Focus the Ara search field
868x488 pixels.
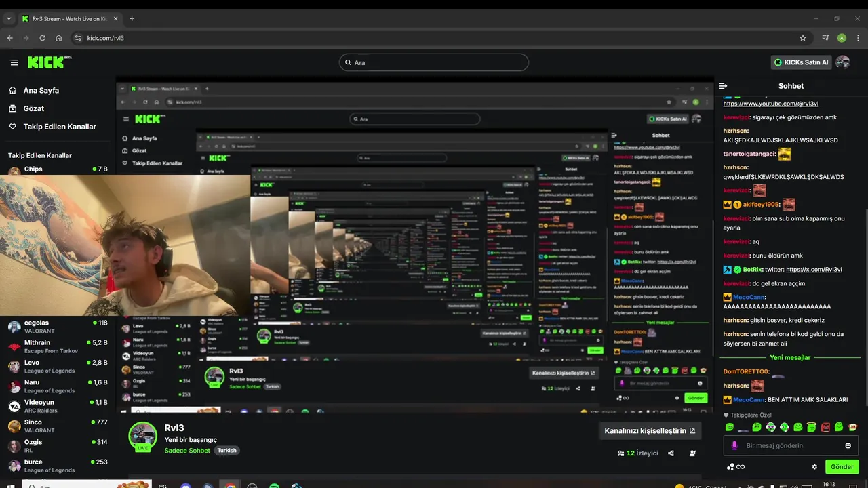[434, 62]
